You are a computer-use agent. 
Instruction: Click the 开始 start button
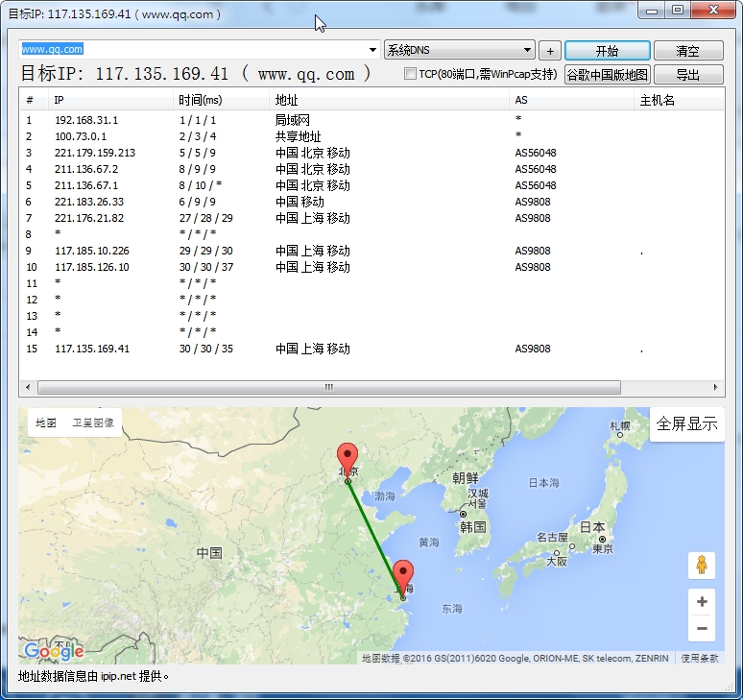[x=607, y=50]
